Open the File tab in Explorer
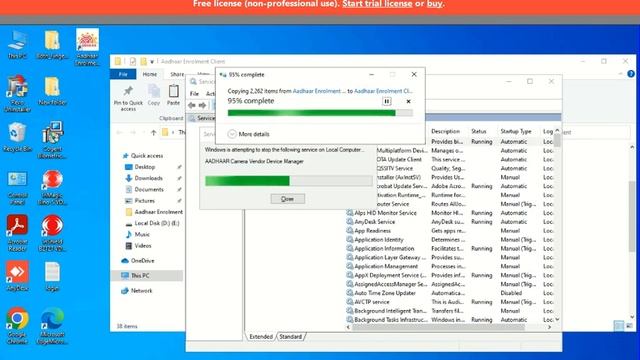Viewport: 640px width, 360px height. [123, 74]
